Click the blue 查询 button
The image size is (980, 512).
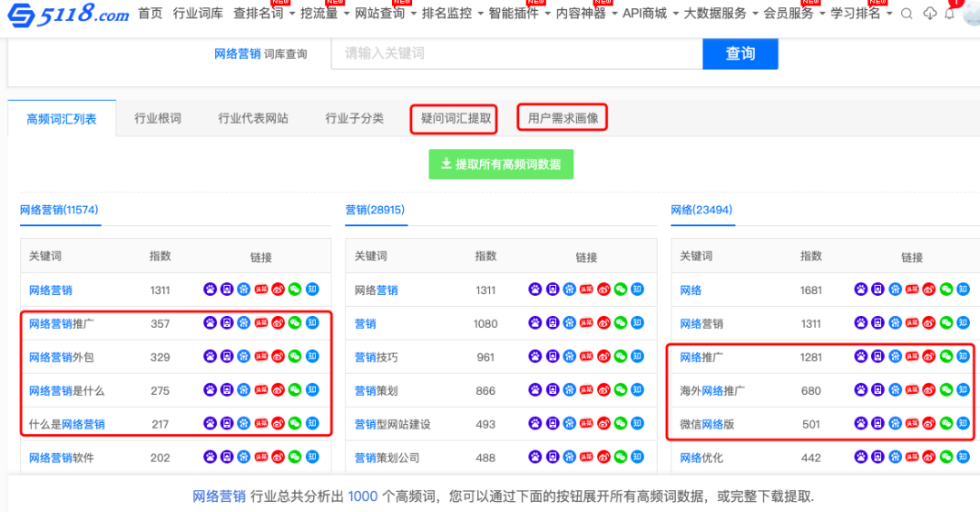click(740, 54)
